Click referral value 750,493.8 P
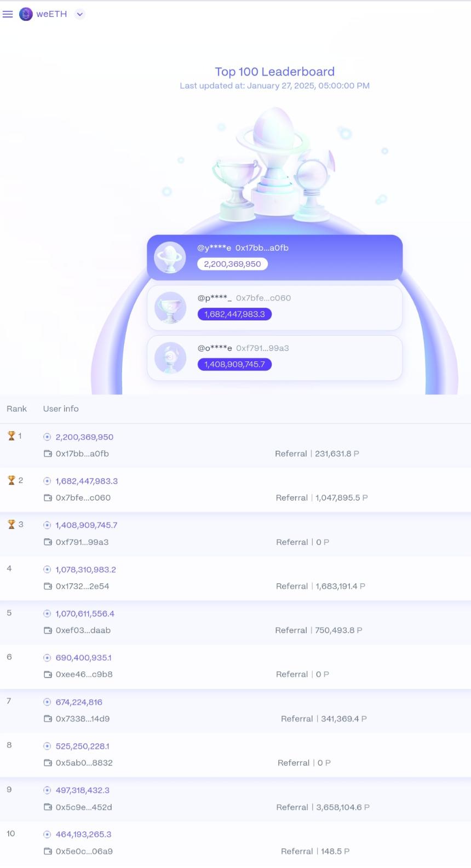The height and width of the screenshot is (868, 471). (338, 630)
